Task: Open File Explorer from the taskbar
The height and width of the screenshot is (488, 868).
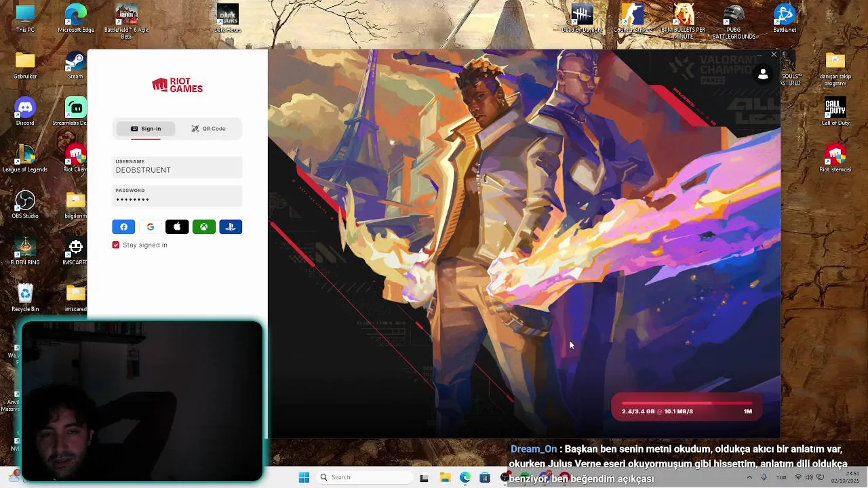Action: pyautogui.click(x=445, y=477)
